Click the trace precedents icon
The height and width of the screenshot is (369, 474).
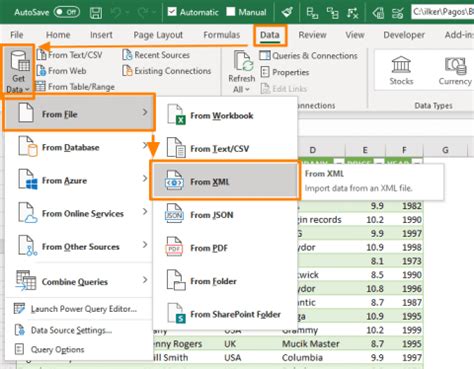312,13
